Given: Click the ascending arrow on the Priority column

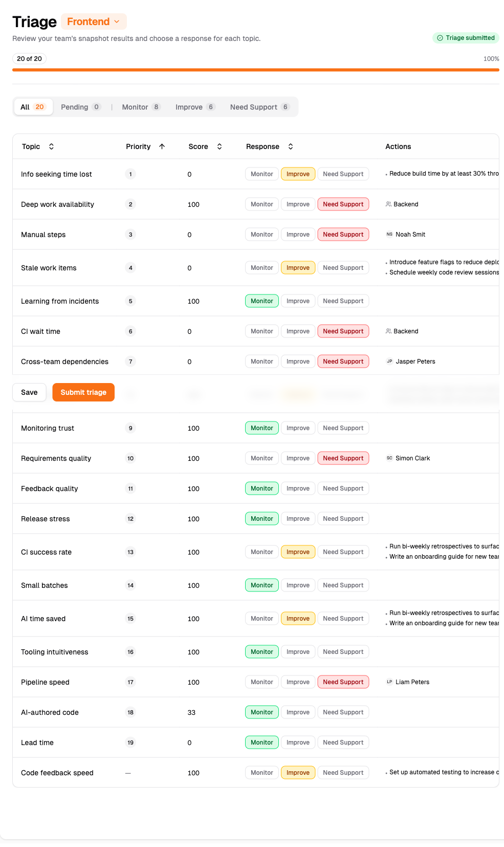Looking at the screenshot, I should 162,146.
